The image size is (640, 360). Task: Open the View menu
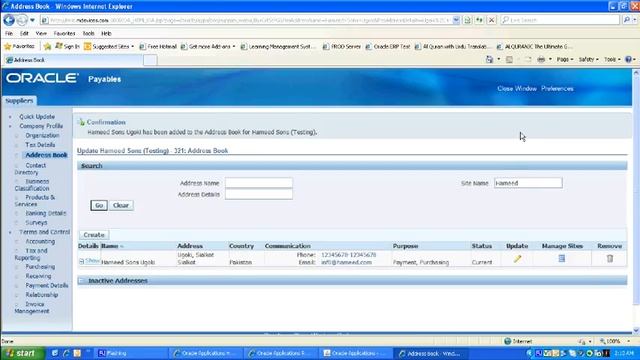click(x=41, y=33)
